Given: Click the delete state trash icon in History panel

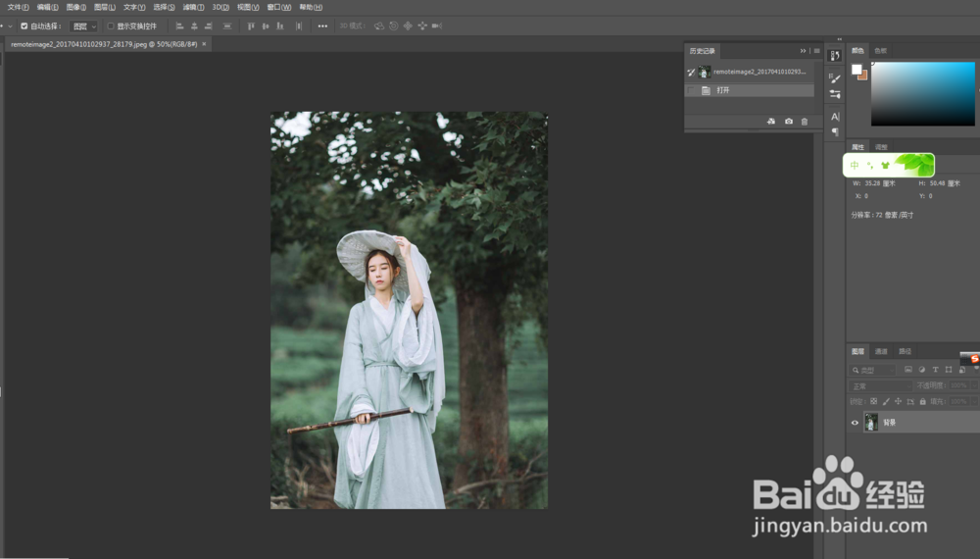Looking at the screenshot, I should click(805, 122).
